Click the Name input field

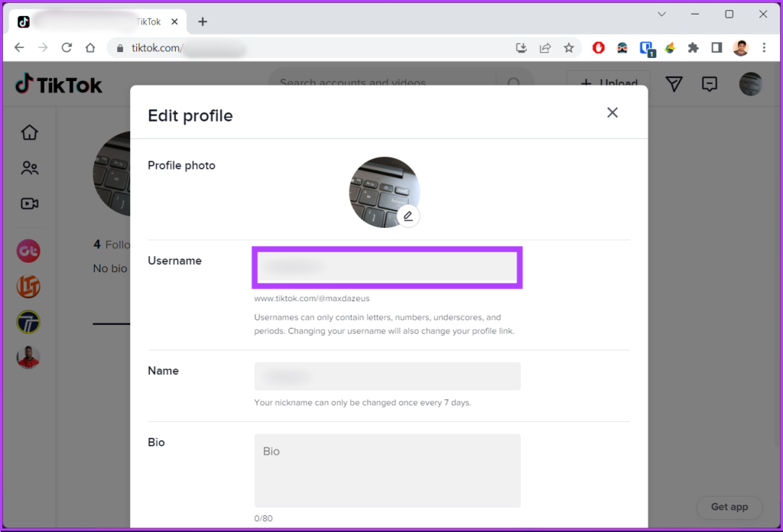pyautogui.click(x=387, y=376)
